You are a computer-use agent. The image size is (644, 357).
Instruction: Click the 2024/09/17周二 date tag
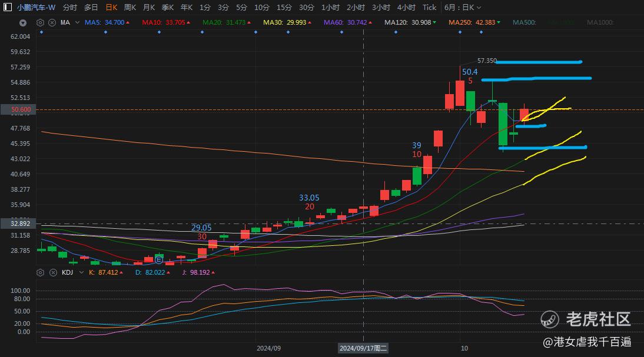363,348
